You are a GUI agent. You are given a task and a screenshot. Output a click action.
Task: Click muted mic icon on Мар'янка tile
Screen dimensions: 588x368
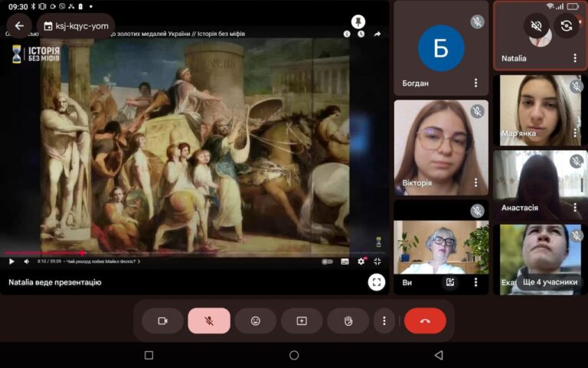pos(577,87)
